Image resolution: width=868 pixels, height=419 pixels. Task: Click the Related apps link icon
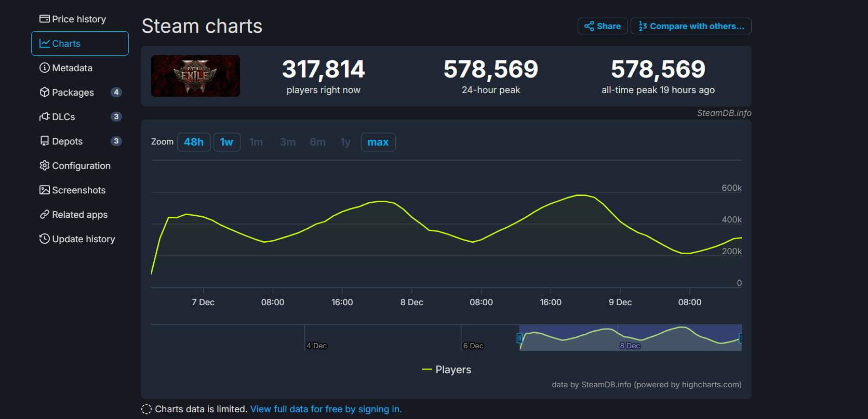coord(45,214)
